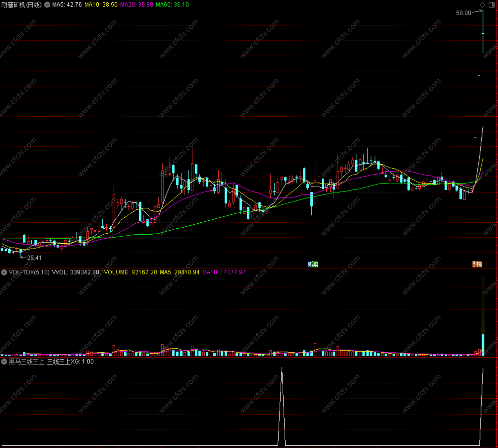Click the VVOL: 339342.88 value

(76, 273)
